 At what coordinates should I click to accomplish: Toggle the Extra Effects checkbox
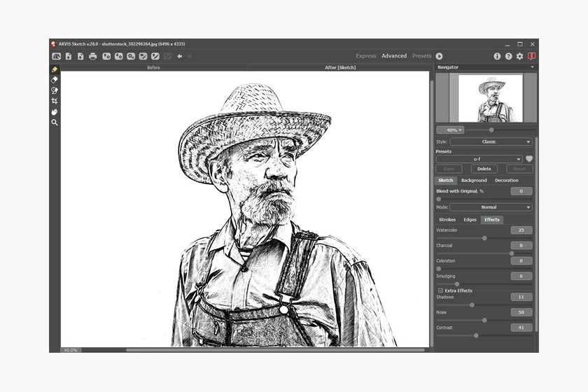(440, 290)
